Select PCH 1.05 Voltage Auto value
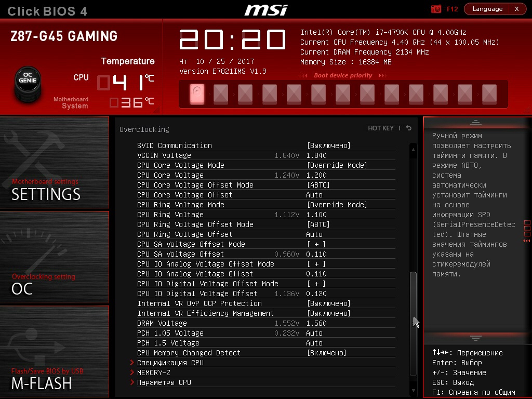This screenshot has width=532, height=399. point(314,333)
